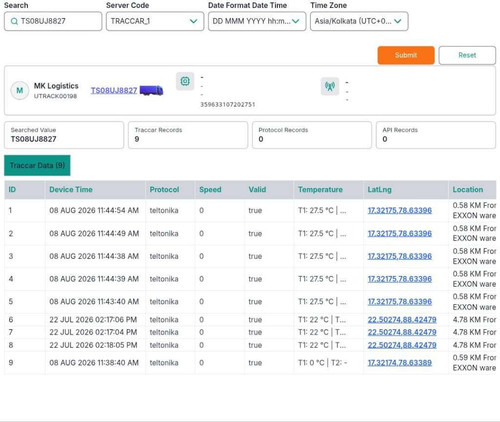Click the Traccar Records count card

(x=188, y=135)
